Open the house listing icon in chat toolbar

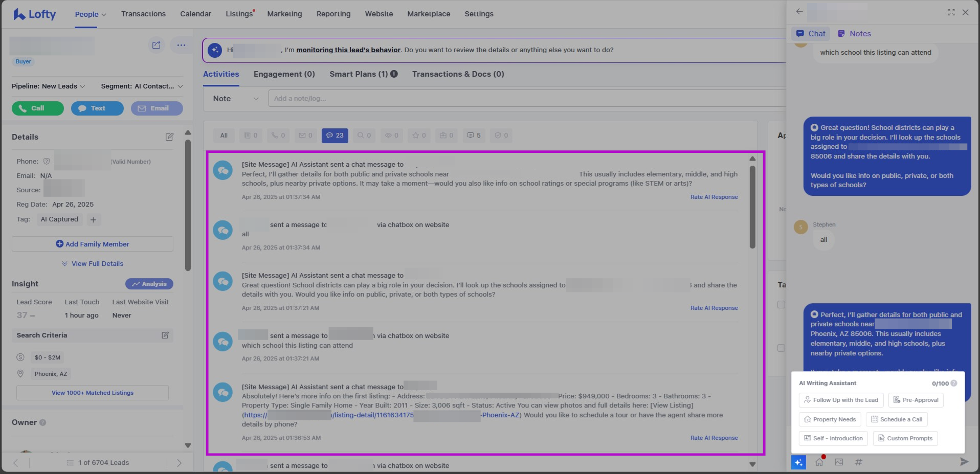tap(819, 462)
